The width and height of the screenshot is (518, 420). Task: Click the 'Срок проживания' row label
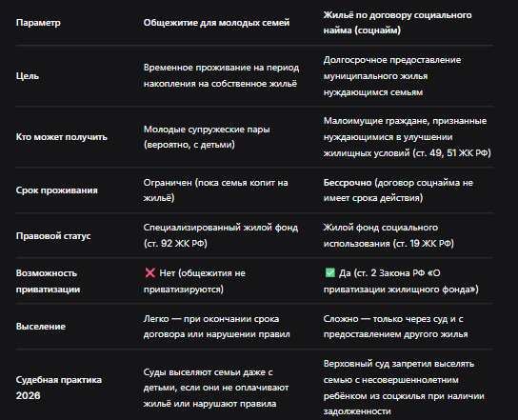pos(57,190)
